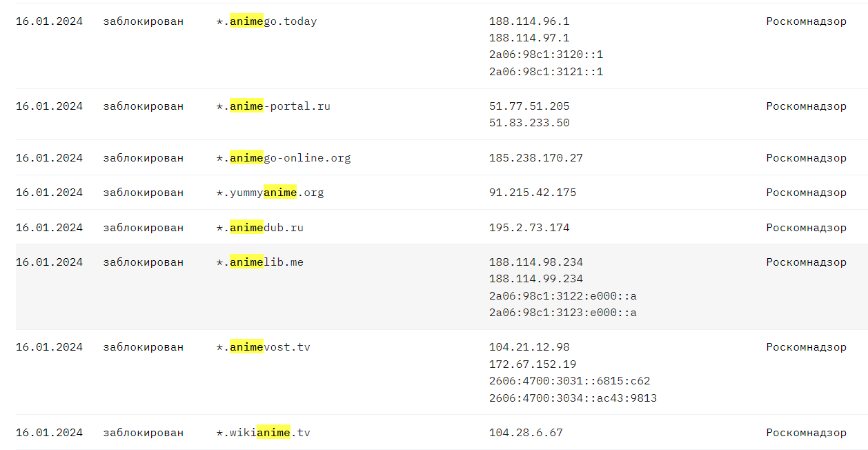Select the *.wikianime.tv domain
Screen dimensions: 868x450
click(263, 433)
